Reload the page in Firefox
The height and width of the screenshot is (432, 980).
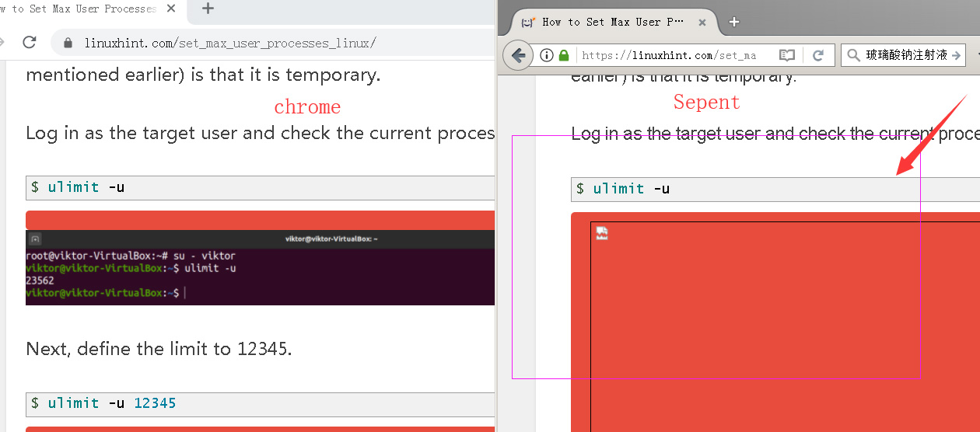click(818, 55)
